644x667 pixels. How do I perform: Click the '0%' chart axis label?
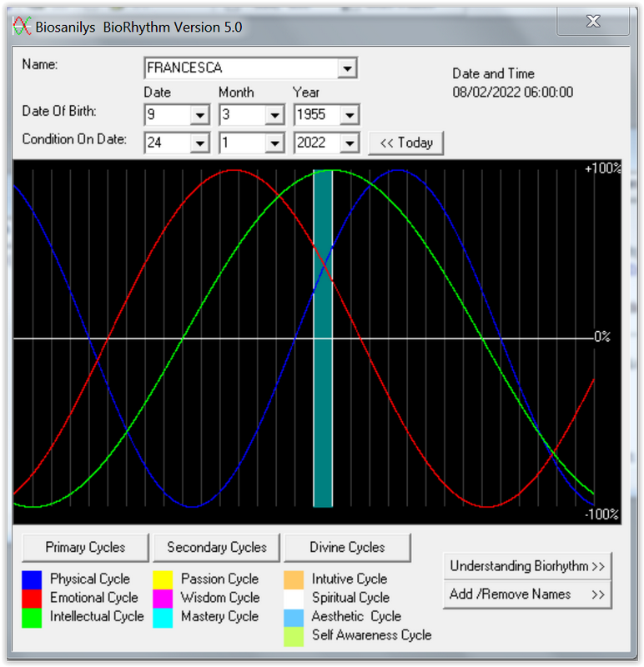pos(602,337)
